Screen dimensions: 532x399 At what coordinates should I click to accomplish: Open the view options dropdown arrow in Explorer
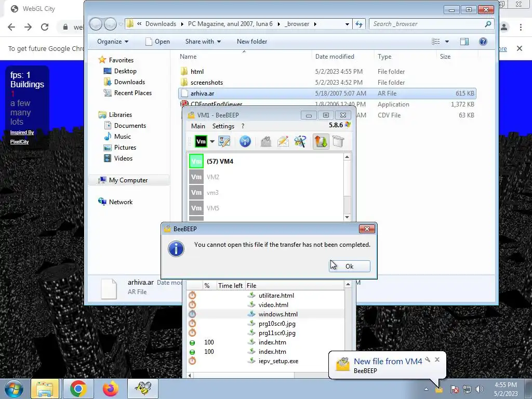click(x=447, y=42)
